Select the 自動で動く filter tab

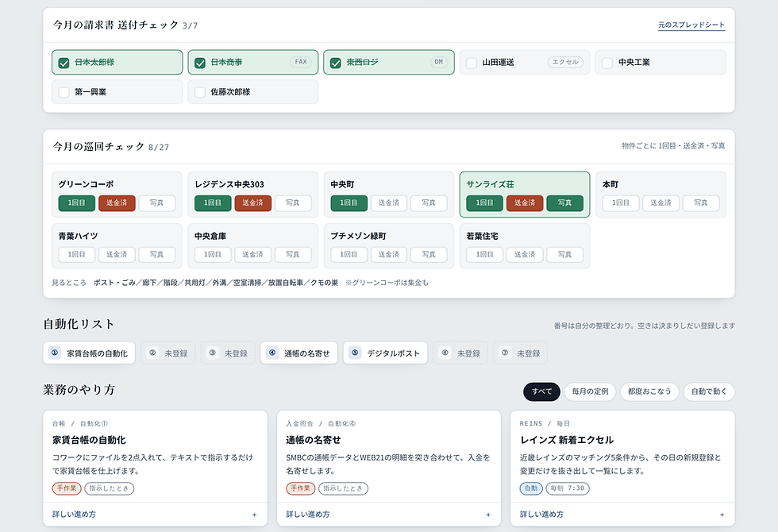[x=709, y=391]
